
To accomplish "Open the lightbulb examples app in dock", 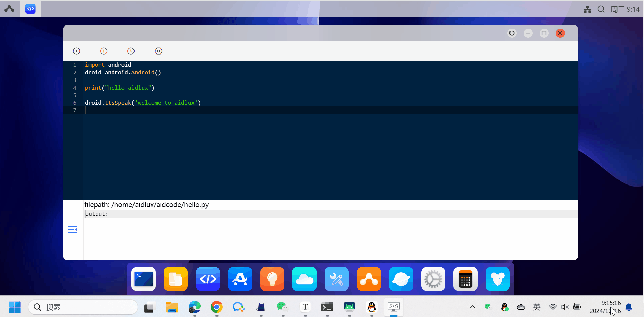I will pyautogui.click(x=272, y=279).
